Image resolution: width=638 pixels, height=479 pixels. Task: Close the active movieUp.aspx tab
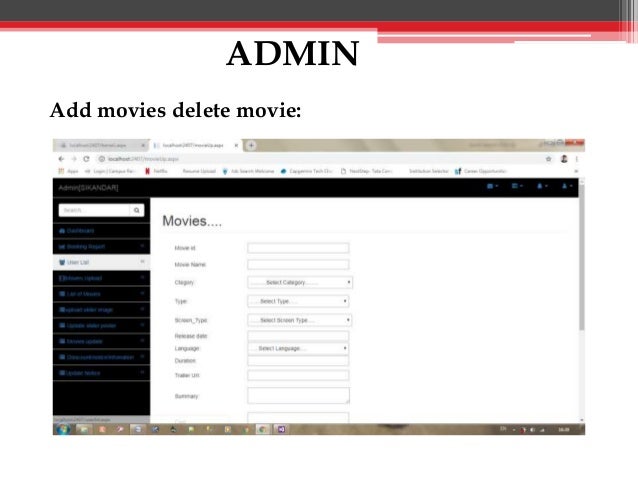click(236, 145)
